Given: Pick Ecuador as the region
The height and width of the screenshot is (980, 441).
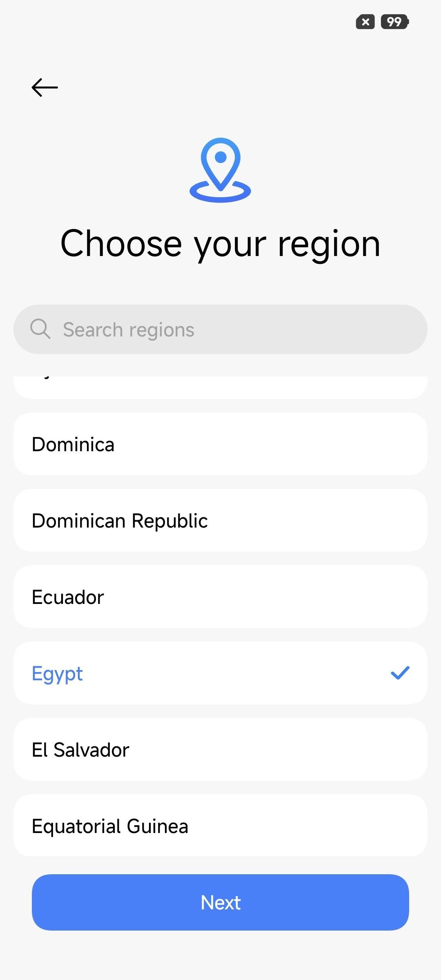Looking at the screenshot, I should pos(220,597).
